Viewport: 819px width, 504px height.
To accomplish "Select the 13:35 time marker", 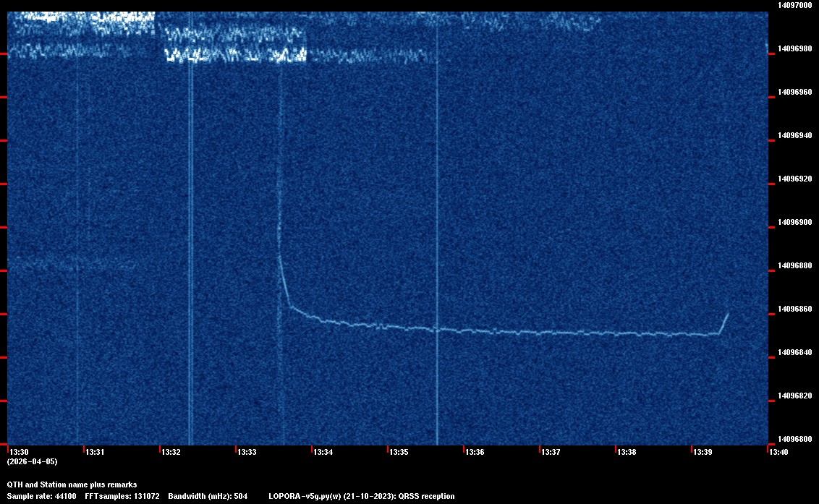I will (x=399, y=452).
